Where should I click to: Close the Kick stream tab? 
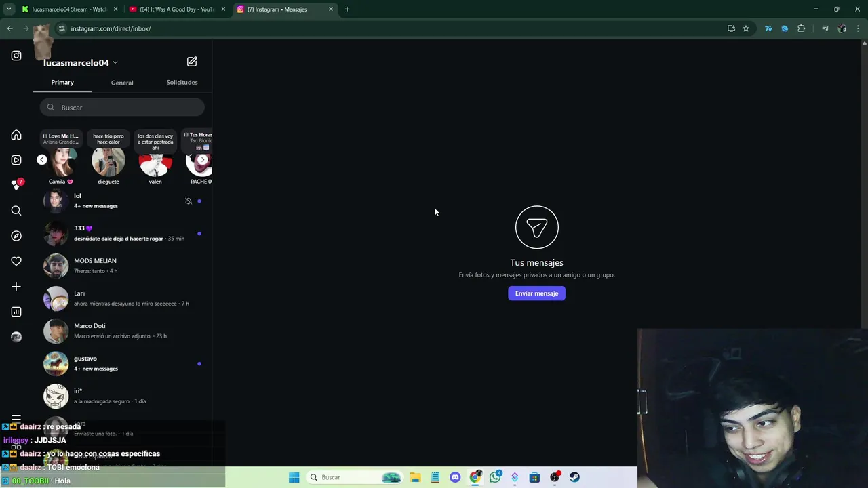point(116,9)
